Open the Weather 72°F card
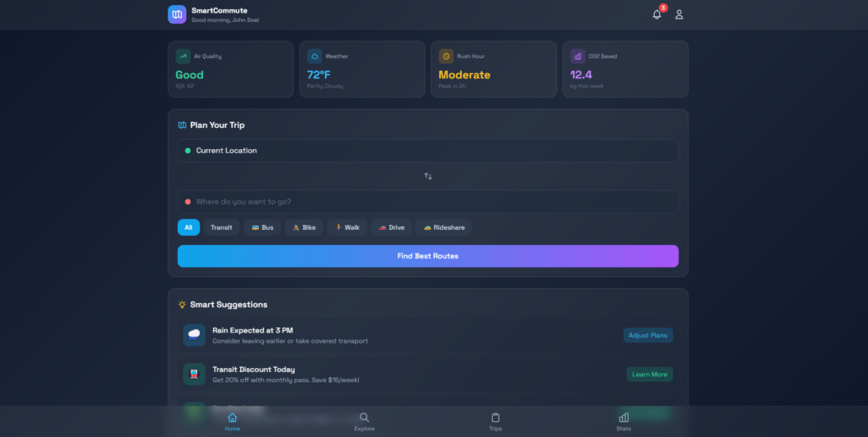 pos(362,69)
